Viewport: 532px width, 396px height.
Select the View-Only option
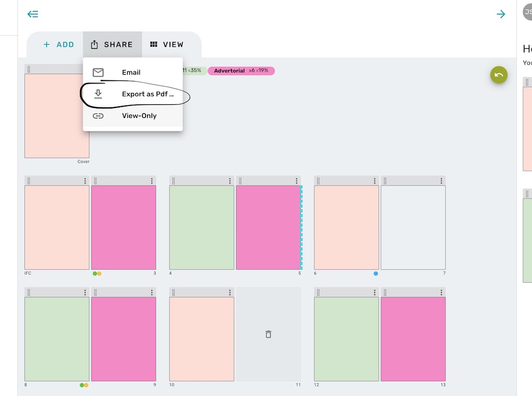point(139,116)
